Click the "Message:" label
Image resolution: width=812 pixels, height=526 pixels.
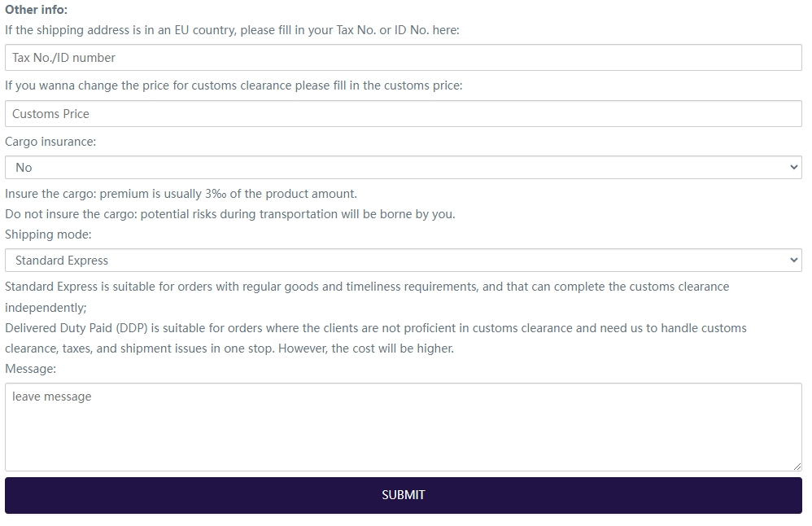(31, 369)
